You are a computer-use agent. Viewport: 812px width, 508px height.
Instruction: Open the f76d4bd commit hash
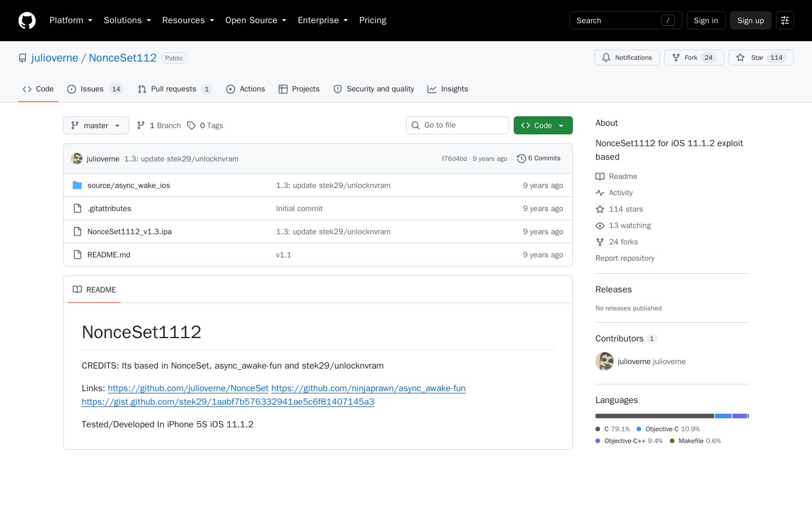(x=454, y=159)
